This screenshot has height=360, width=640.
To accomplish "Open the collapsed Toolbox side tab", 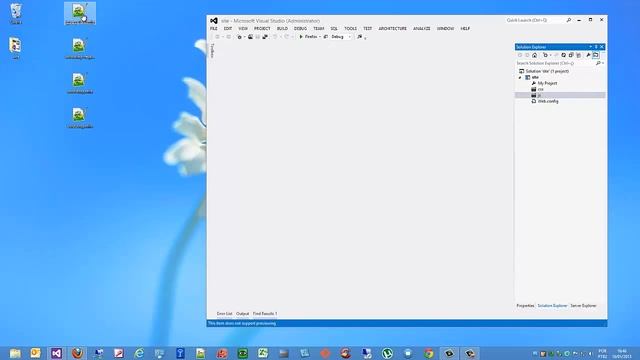I will point(212,51).
